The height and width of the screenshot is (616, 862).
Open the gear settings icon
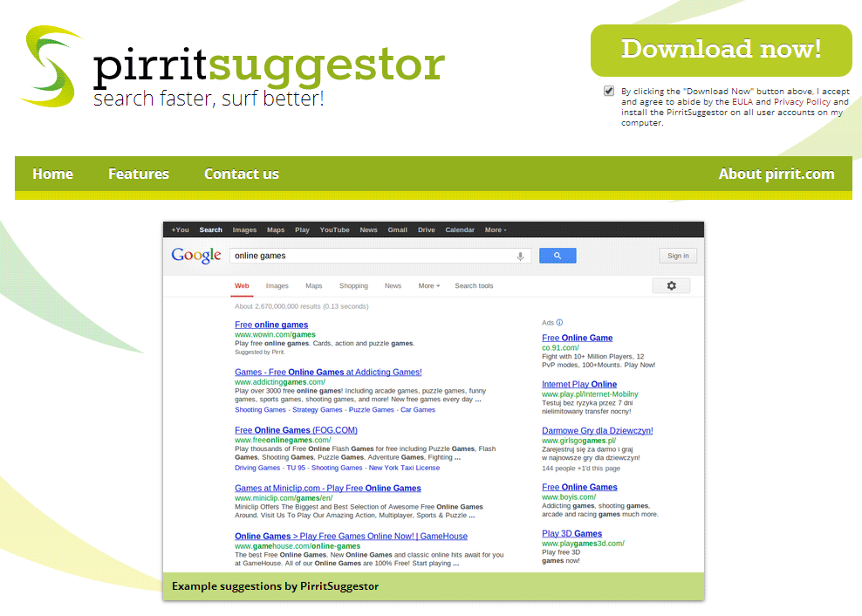click(x=671, y=286)
